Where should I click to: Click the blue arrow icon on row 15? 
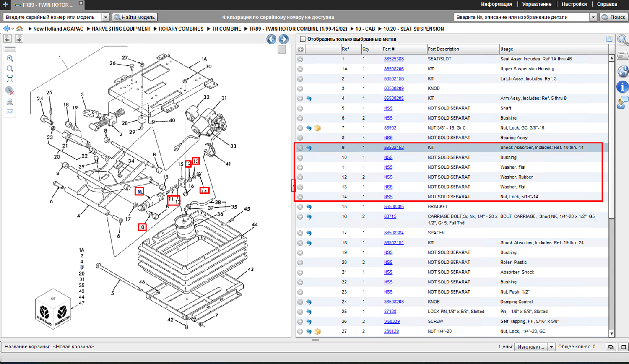tap(309, 207)
